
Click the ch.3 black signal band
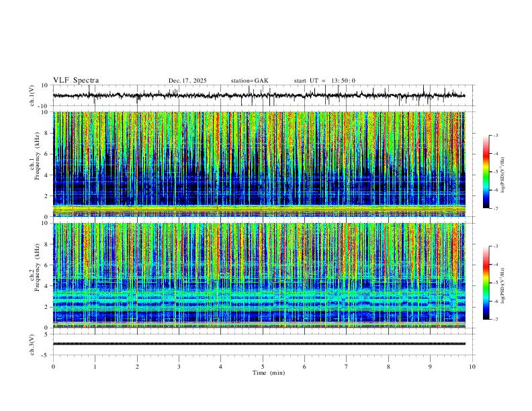(259, 344)
